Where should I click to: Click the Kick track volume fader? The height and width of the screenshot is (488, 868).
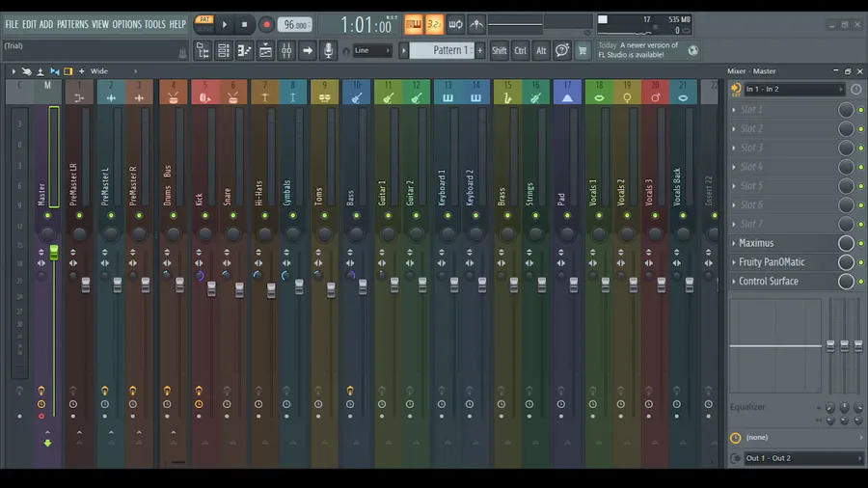211,288
